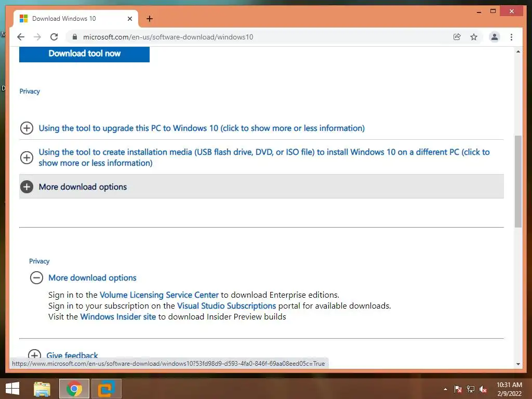
Task: Click the scrollbar down arrow
Action: (x=518, y=364)
